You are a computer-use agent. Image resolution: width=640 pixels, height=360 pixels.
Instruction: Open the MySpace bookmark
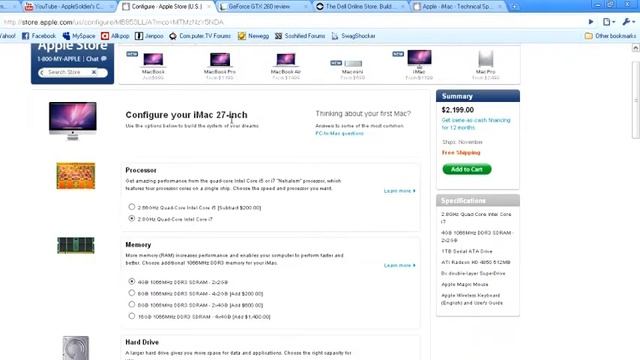(x=79, y=36)
